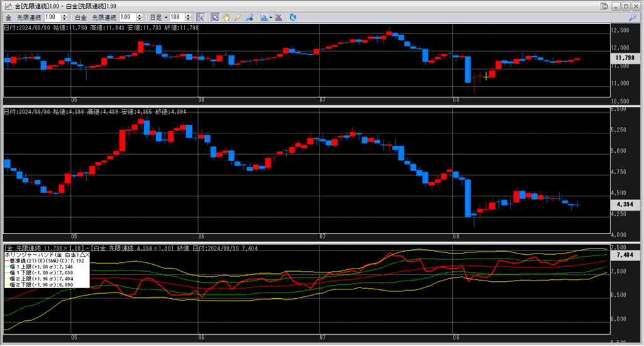Image resolution: width=644 pixels, height=346 pixels.
Task: Open settings via the wrench icon
Action: point(632,17)
